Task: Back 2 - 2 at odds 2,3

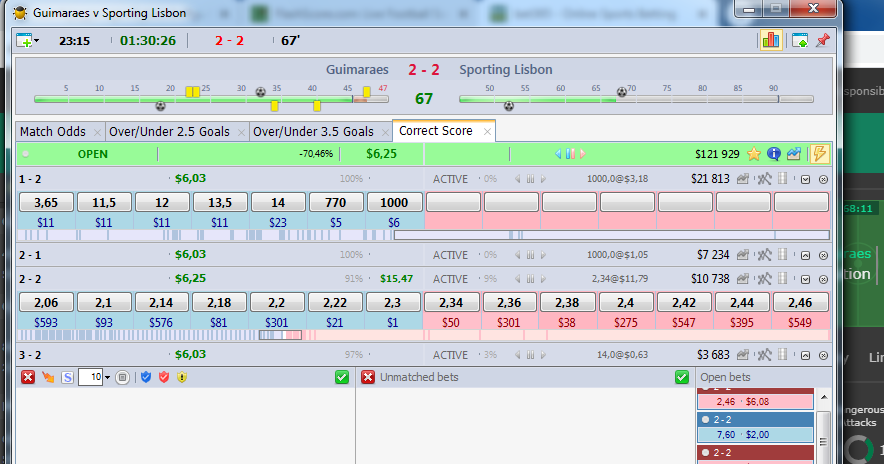Action: point(393,302)
